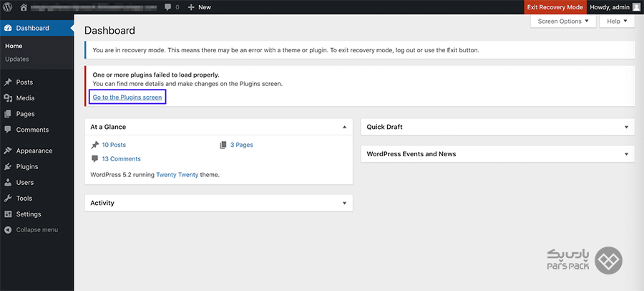Click the Collapse menu arrow icon

(7, 229)
